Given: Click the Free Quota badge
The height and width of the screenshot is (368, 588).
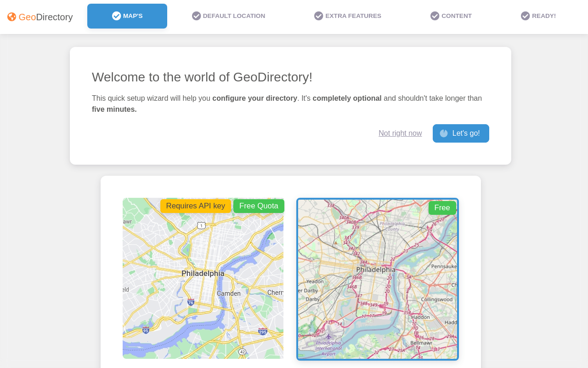Looking at the screenshot, I should [x=259, y=206].
